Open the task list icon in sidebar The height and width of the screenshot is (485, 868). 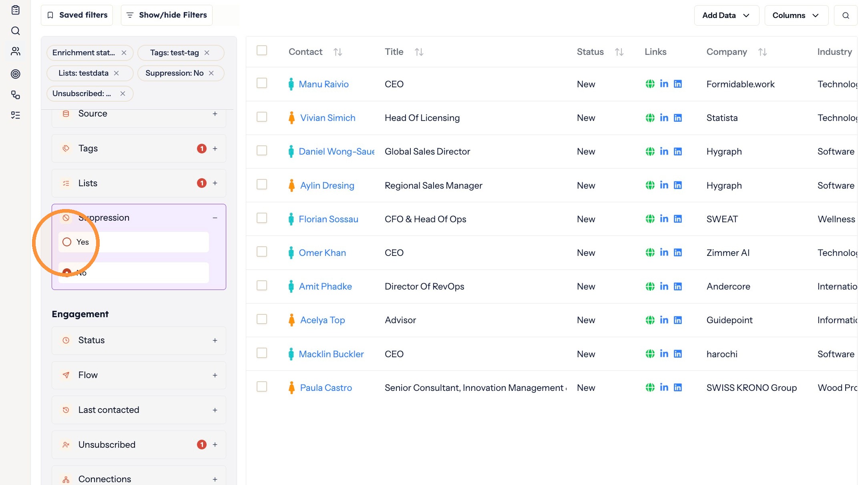(x=16, y=115)
